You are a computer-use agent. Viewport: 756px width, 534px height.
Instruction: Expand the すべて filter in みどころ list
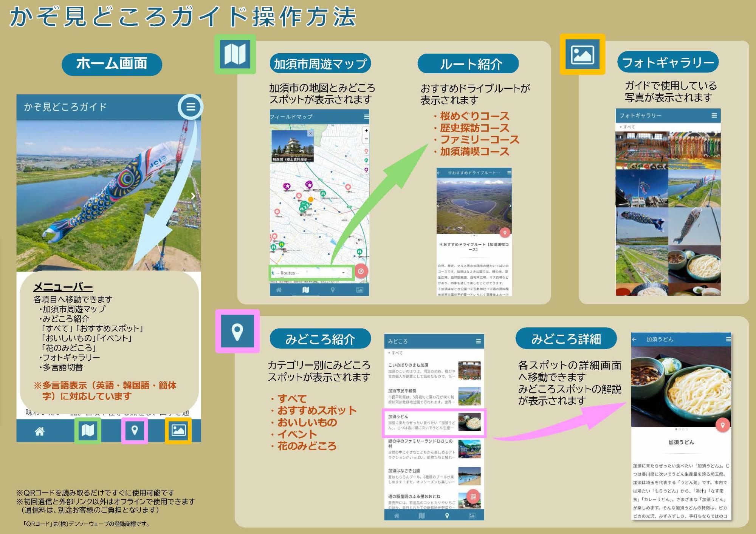[x=395, y=353]
